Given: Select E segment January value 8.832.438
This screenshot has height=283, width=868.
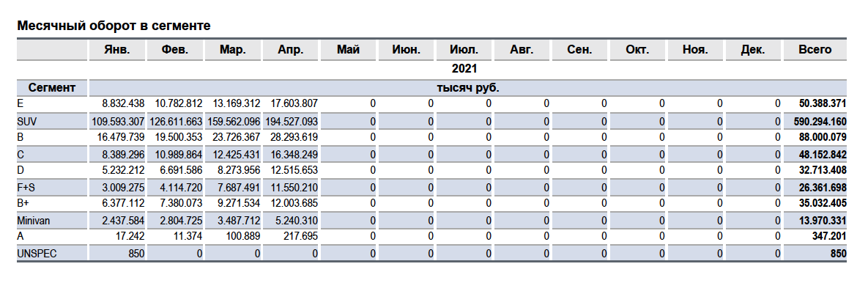Looking at the screenshot, I should coord(124,103).
